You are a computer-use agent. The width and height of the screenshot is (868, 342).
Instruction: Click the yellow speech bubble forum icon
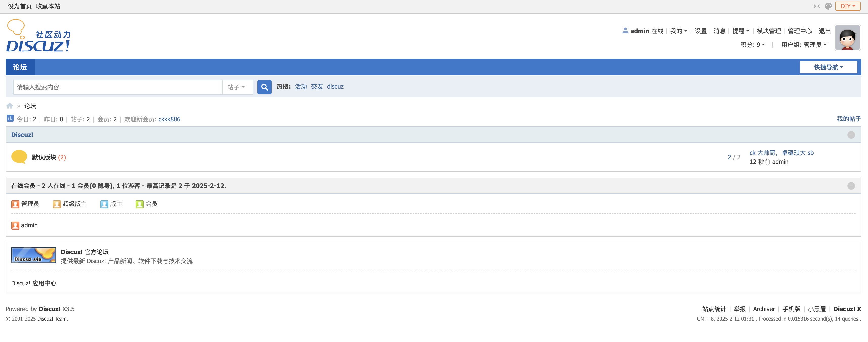point(19,157)
